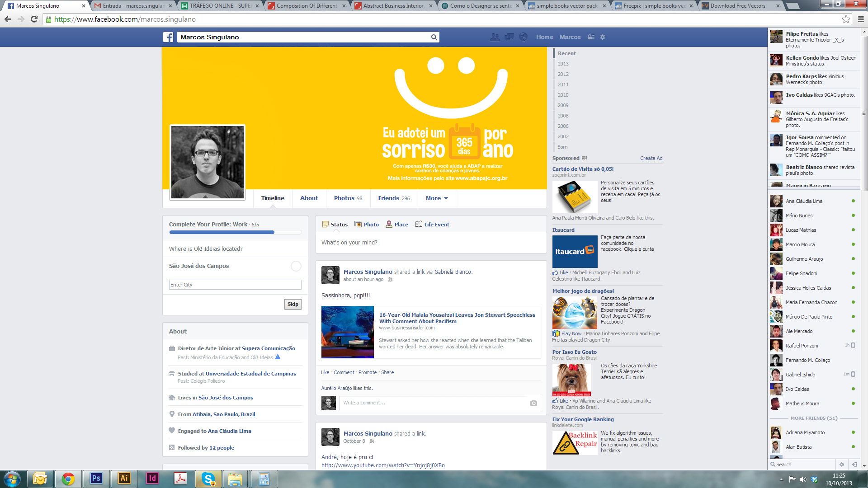Open chat with Guilherme Araujo
This screenshot has width=868, height=488.
pyautogui.click(x=812, y=259)
